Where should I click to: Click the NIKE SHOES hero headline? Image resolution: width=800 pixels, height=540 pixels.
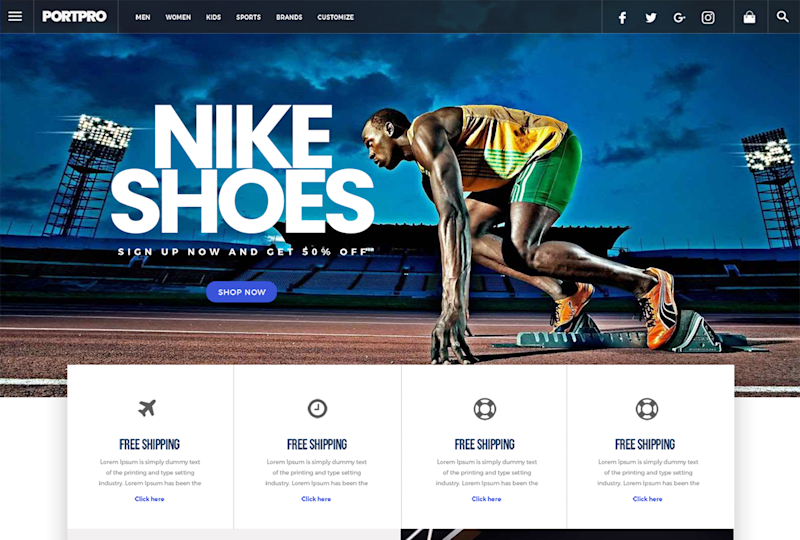tap(243, 168)
